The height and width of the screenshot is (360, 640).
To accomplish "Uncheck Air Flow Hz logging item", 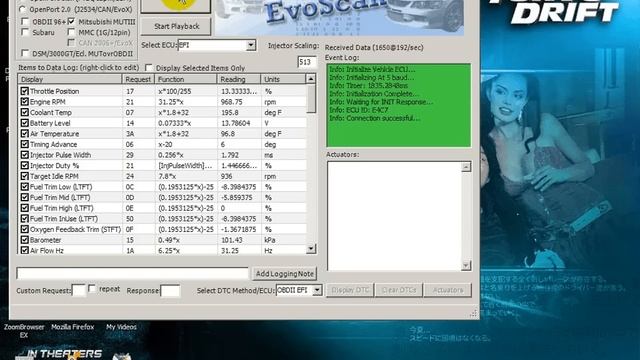I will point(24,250).
